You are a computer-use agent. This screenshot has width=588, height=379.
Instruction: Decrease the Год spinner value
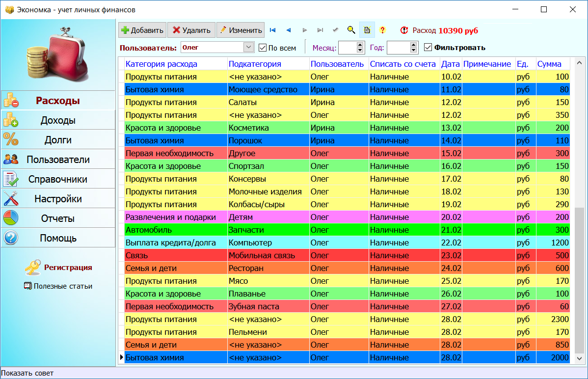(x=414, y=50)
